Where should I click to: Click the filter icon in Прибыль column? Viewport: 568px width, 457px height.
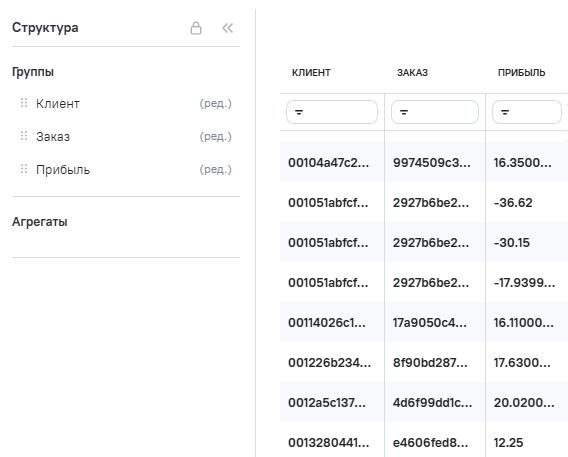(505, 112)
